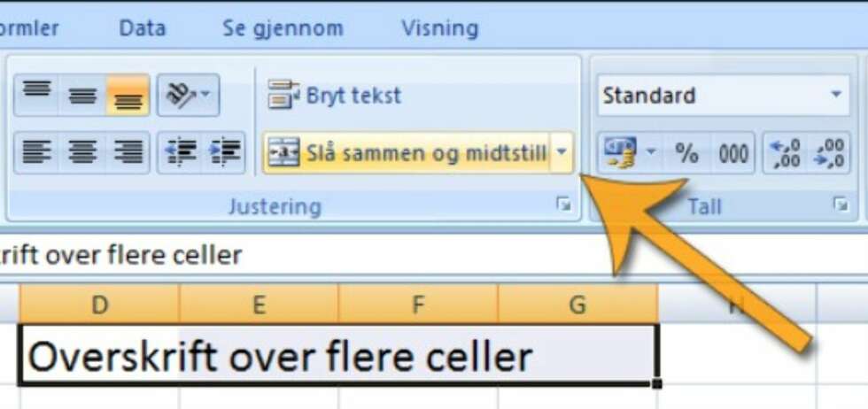Screen dimensions: 868x409
Task: Select the top align icon
Action: click(36, 95)
